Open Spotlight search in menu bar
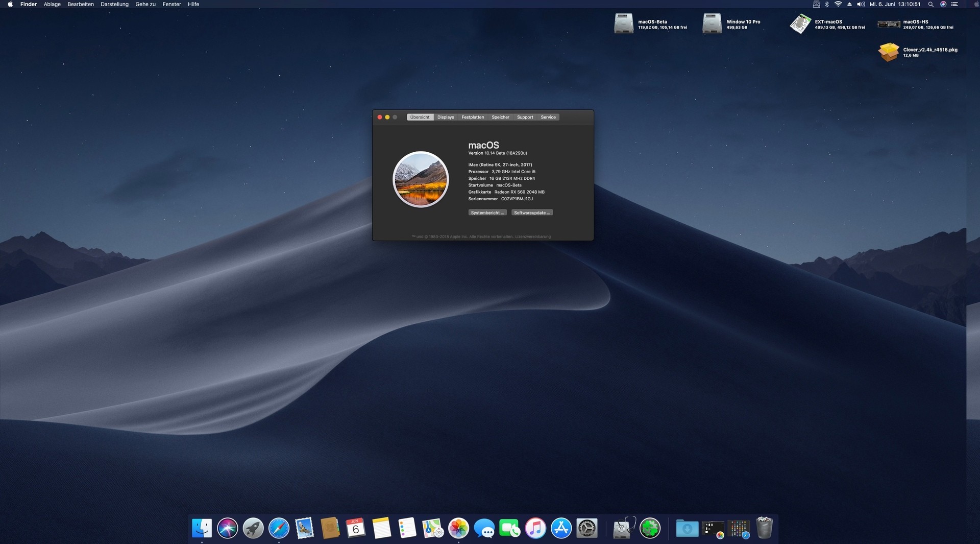Image resolution: width=980 pixels, height=544 pixels. 930,4
